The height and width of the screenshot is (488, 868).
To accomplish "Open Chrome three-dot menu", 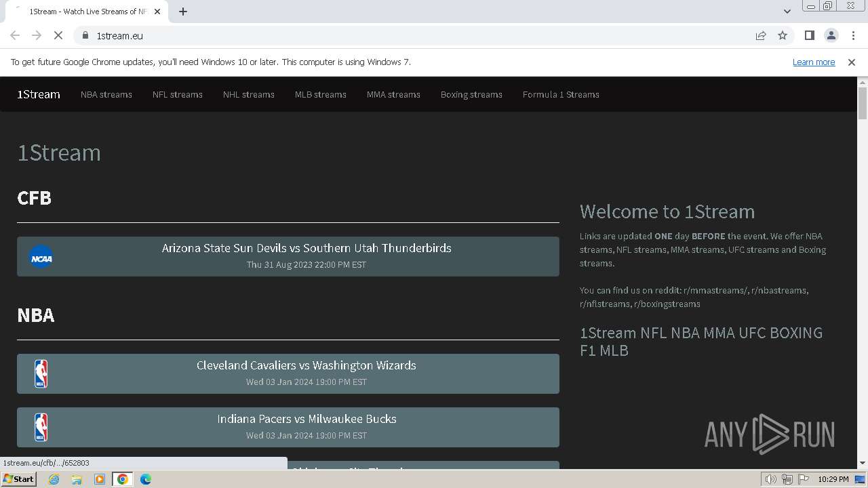I will (853, 35).
